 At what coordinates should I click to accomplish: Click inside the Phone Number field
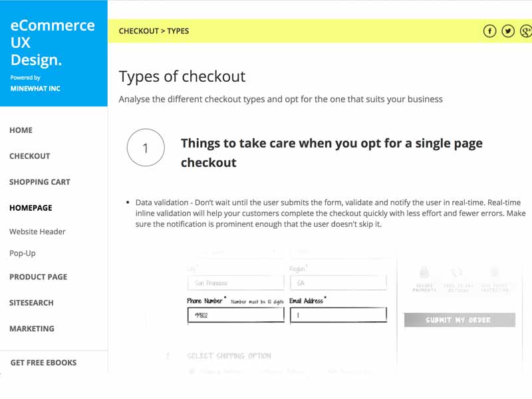pyautogui.click(x=236, y=314)
